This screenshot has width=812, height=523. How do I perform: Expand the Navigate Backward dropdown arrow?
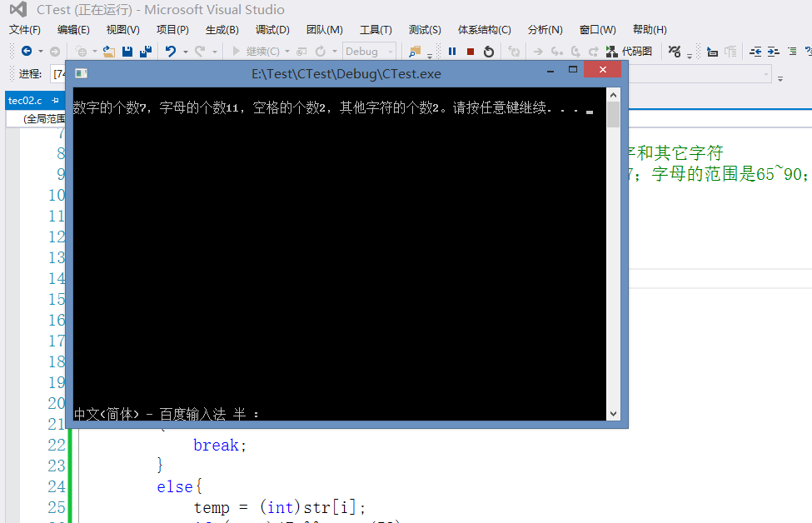point(41,52)
